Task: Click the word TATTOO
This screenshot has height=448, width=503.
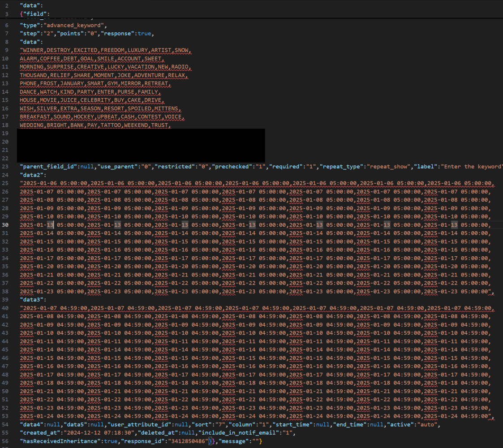Action: coord(111,125)
